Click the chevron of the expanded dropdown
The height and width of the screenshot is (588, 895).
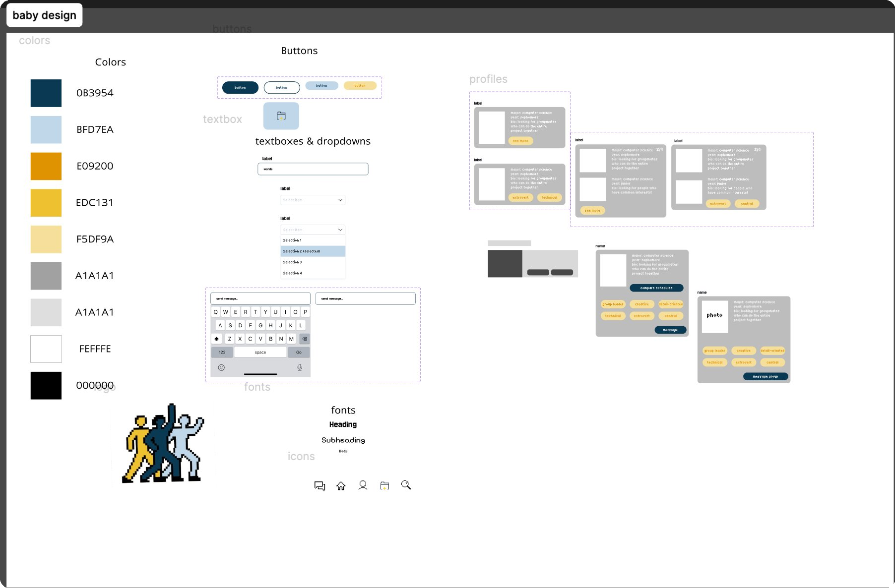coord(340,230)
